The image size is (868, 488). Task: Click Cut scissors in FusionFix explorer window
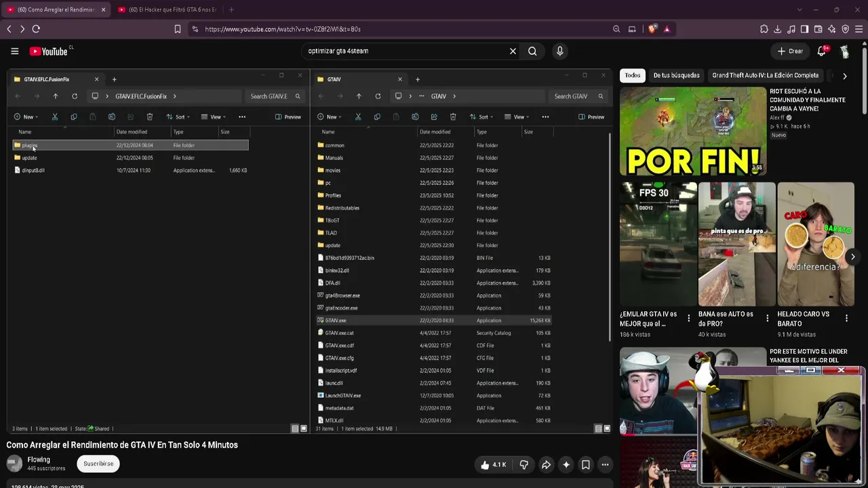pos(55,117)
